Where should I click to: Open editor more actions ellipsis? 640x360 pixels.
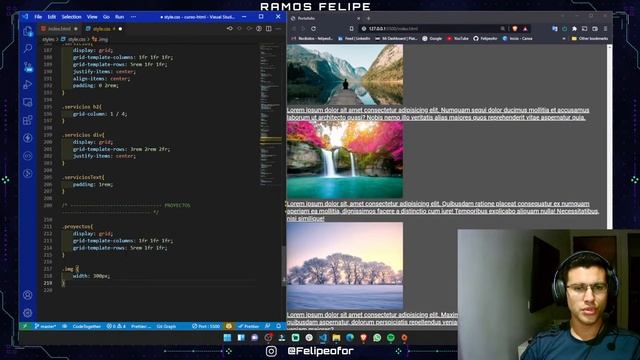pos(278,29)
